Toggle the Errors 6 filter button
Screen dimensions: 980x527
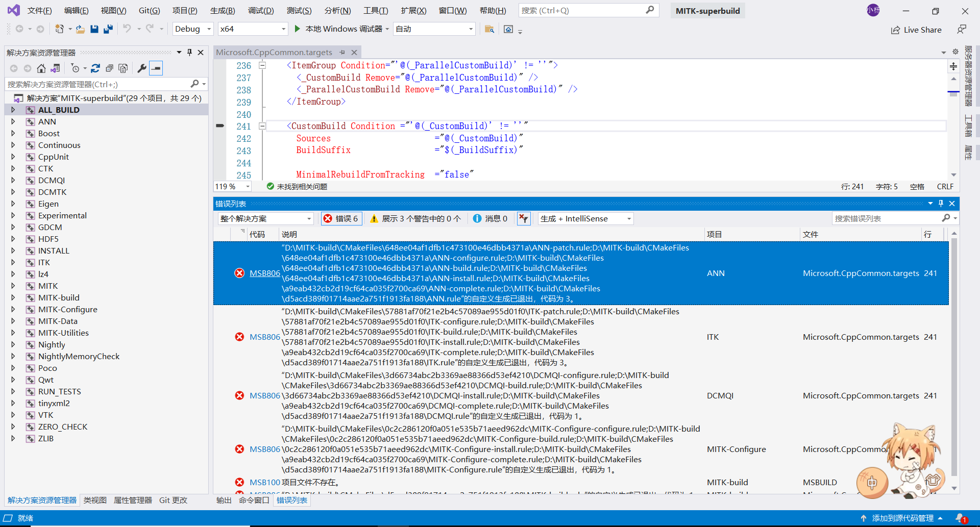(x=342, y=219)
